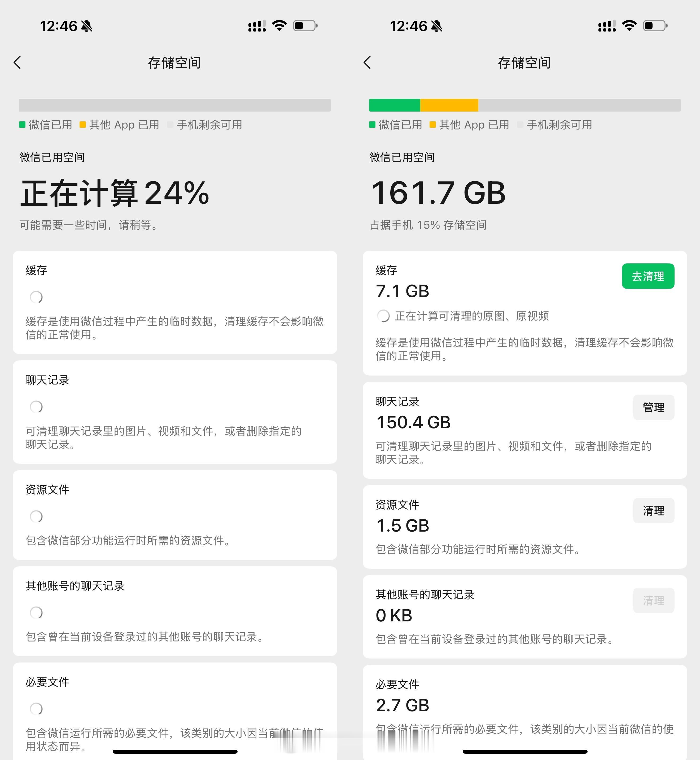Image resolution: width=700 pixels, height=760 pixels.
Task: Tap 手机剩余可用 legend label on right screen
Action: [x=559, y=125]
